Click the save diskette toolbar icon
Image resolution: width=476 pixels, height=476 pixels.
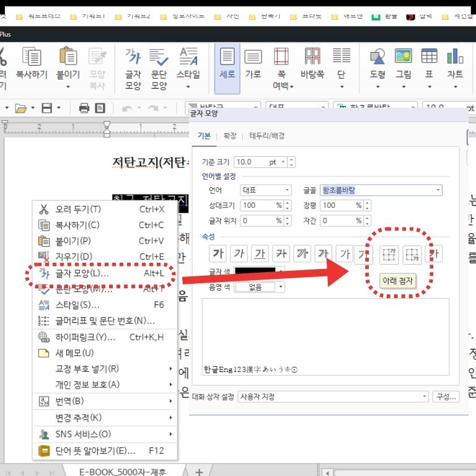tap(46, 108)
